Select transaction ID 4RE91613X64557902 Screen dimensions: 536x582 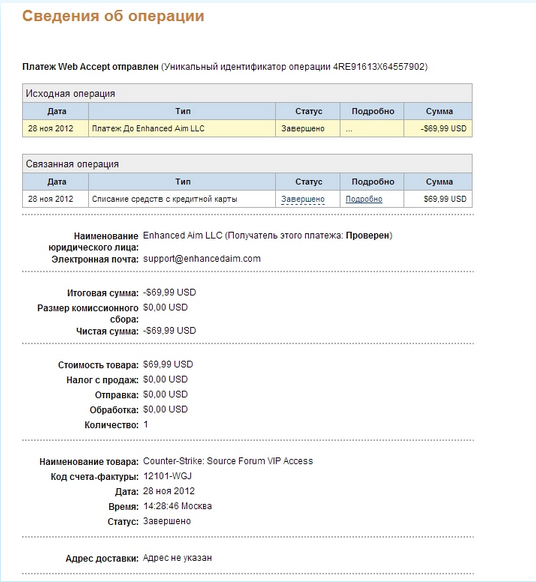379,67
